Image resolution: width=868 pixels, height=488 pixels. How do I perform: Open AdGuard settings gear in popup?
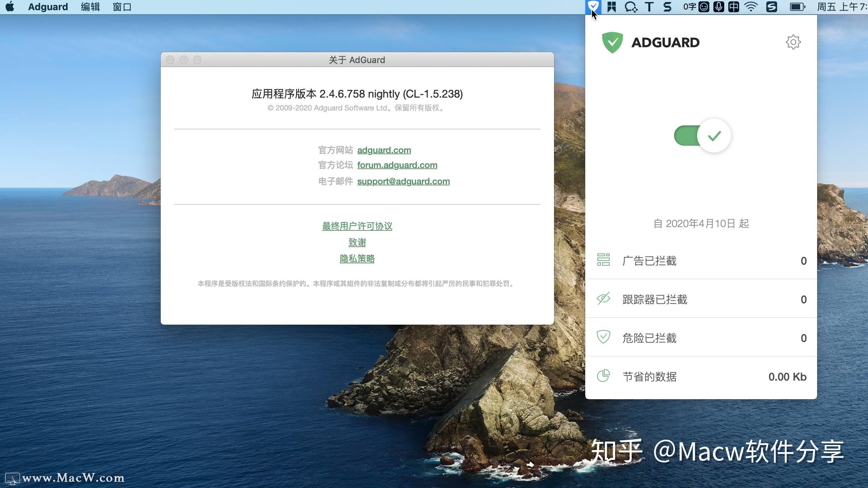[793, 42]
